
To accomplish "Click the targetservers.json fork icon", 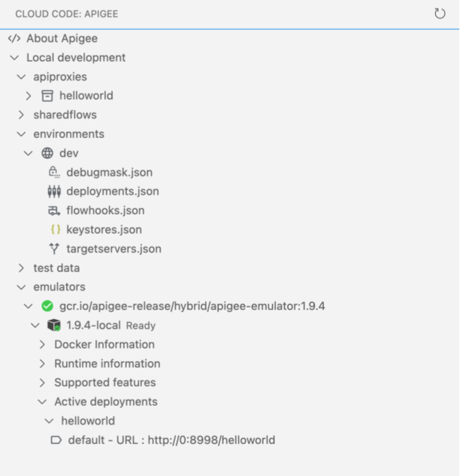I will click(x=55, y=248).
